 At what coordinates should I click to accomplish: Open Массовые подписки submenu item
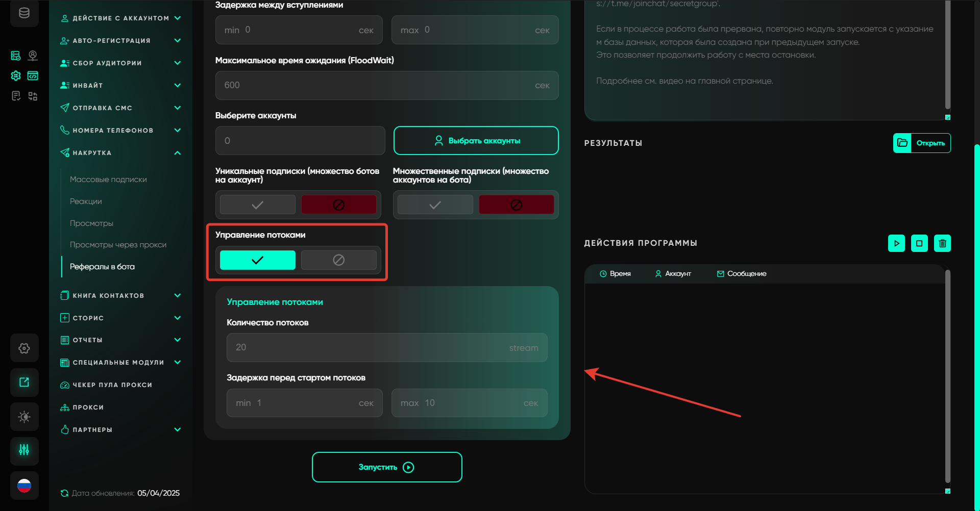[108, 180]
